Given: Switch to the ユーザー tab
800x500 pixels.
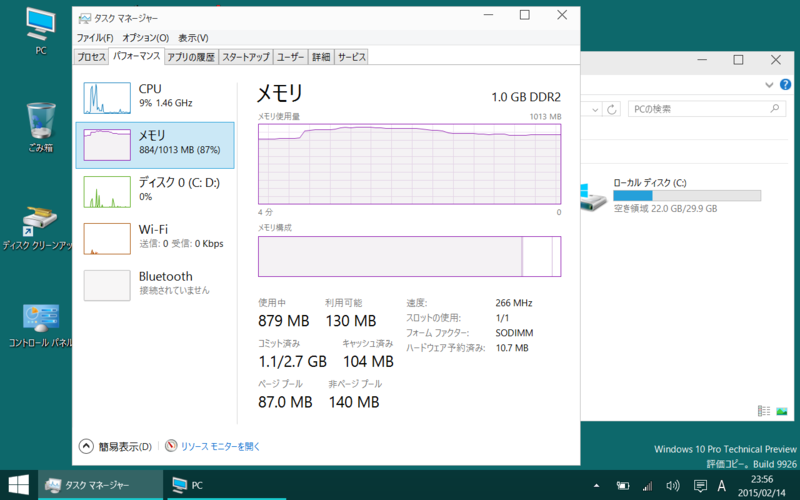Looking at the screenshot, I should (x=290, y=57).
